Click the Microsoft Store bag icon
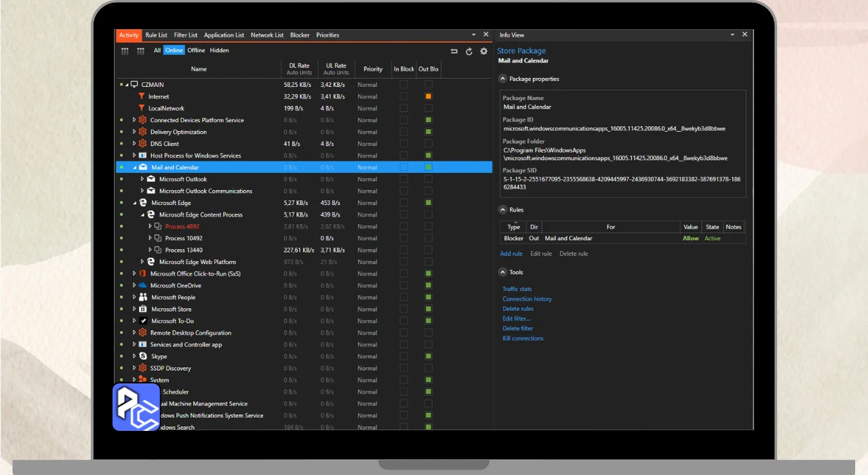Viewport: 868px width, 475px height. click(x=143, y=309)
